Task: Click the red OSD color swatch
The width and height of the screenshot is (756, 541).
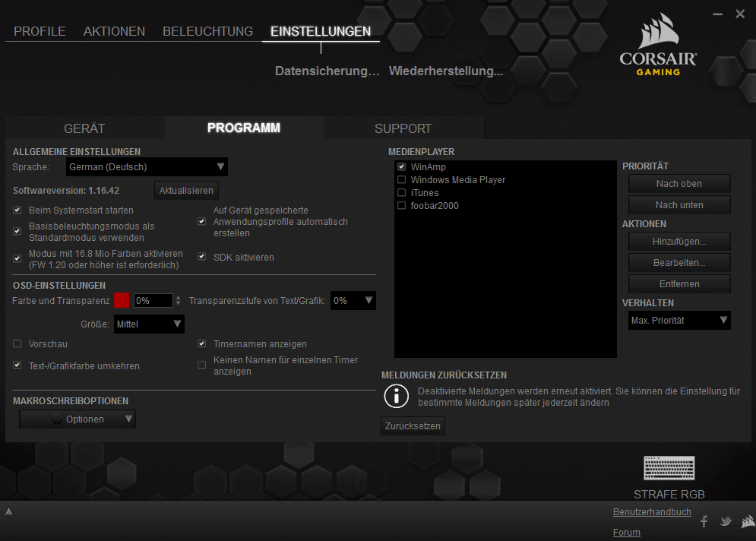Action: tap(121, 301)
